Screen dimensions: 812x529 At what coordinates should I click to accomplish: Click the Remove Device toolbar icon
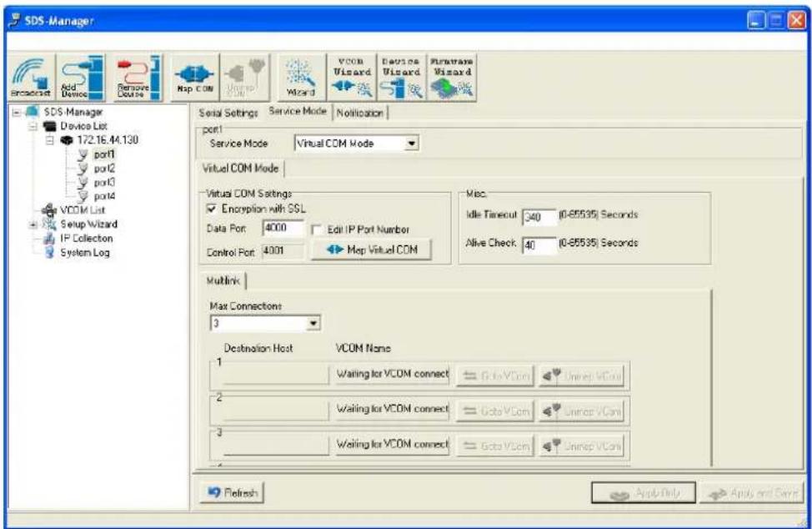[138, 78]
